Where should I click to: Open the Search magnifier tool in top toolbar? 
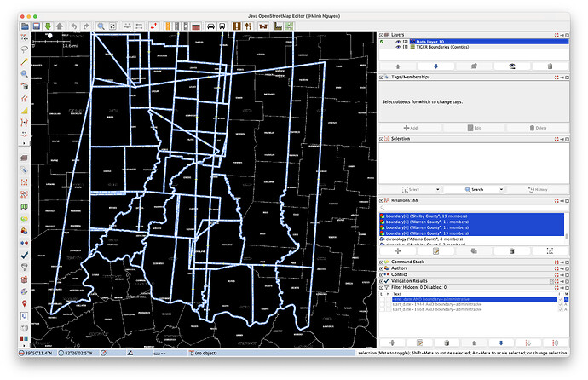(x=100, y=26)
